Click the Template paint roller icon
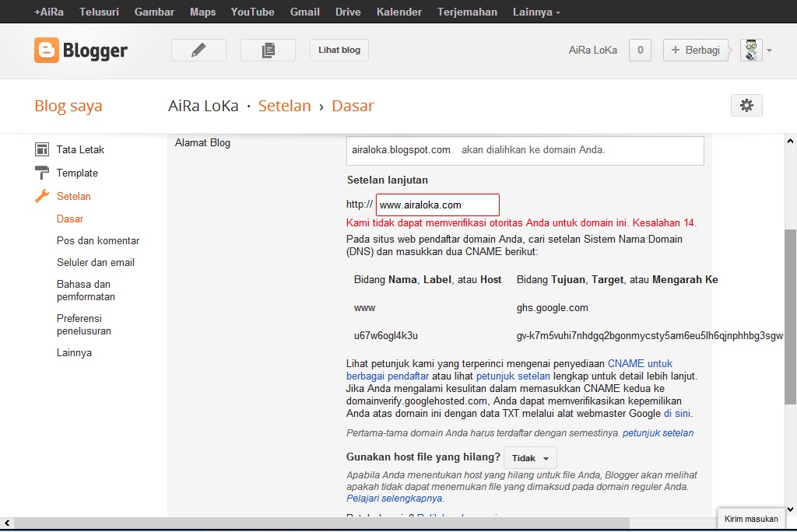 click(42, 173)
